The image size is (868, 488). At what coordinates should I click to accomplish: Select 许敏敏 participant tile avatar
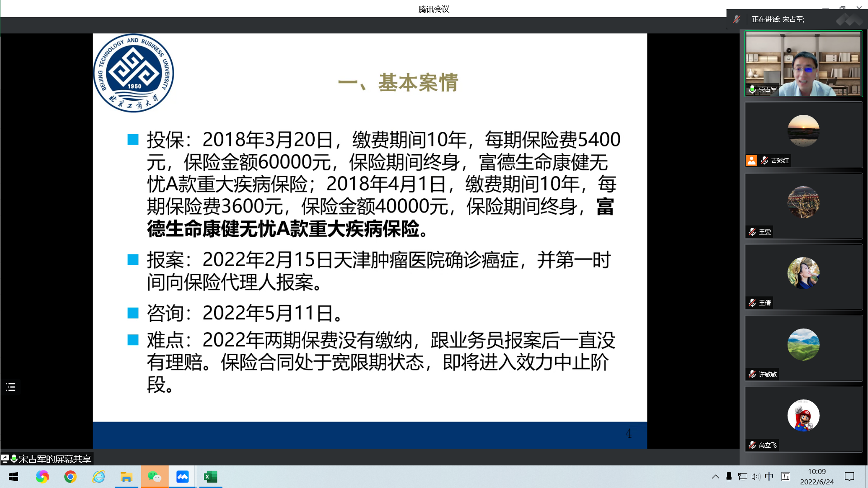tap(803, 344)
